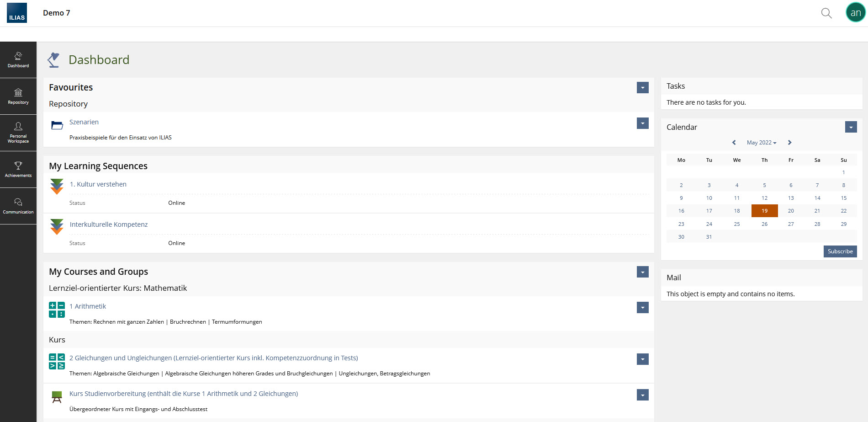Open Repository in the sidebar
This screenshot has width=868, height=422.
[18, 96]
